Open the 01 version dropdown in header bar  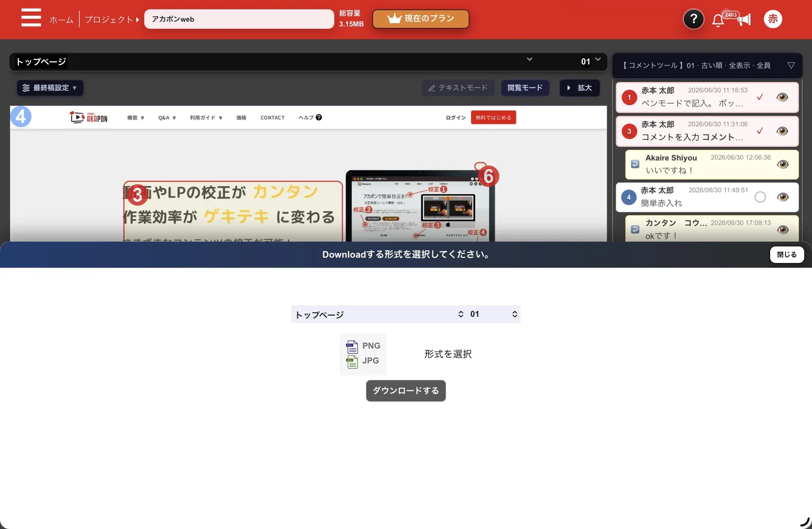591,61
